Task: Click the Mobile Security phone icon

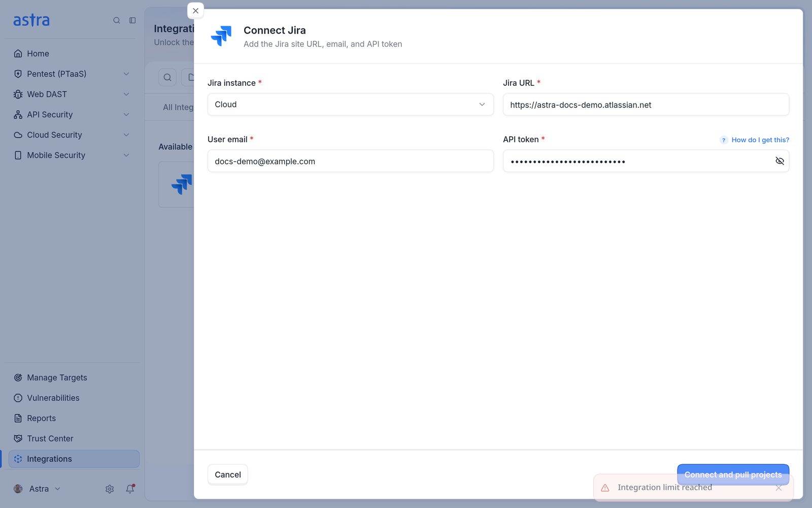Action: (18, 155)
